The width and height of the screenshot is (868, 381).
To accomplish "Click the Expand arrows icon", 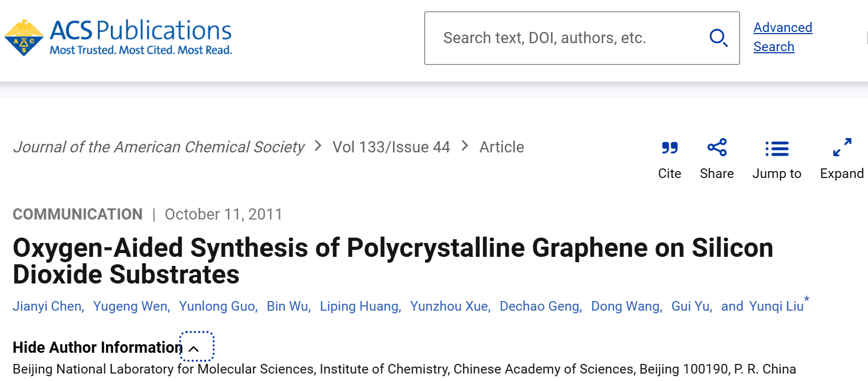I will pos(842,148).
